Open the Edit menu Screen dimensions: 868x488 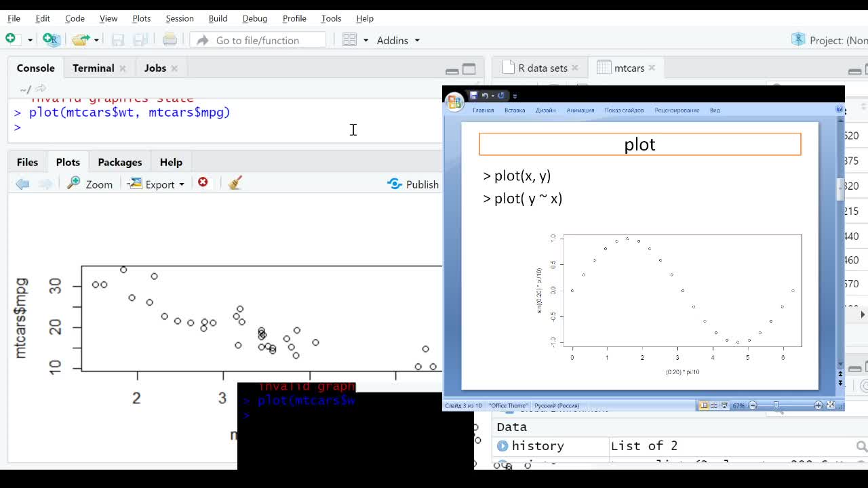43,18
